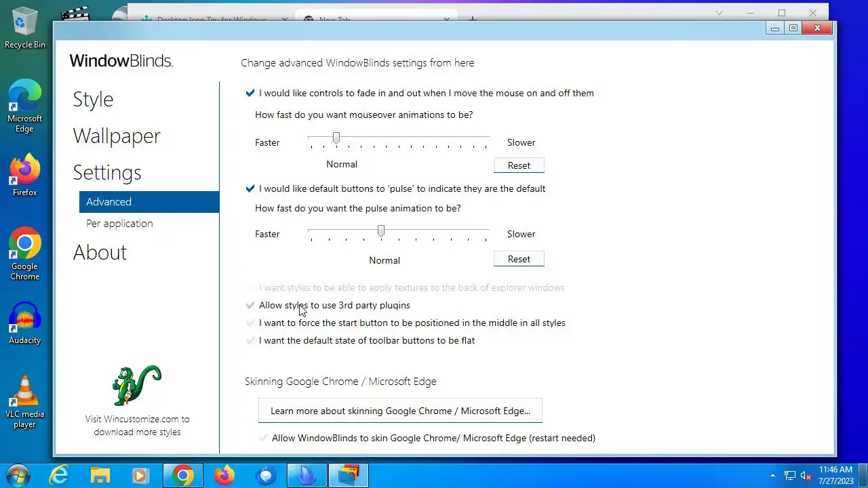The width and height of the screenshot is (868, 488).
Task: Click the blue round taskbar icon beside Firefox
Action: tap(266, 476)
